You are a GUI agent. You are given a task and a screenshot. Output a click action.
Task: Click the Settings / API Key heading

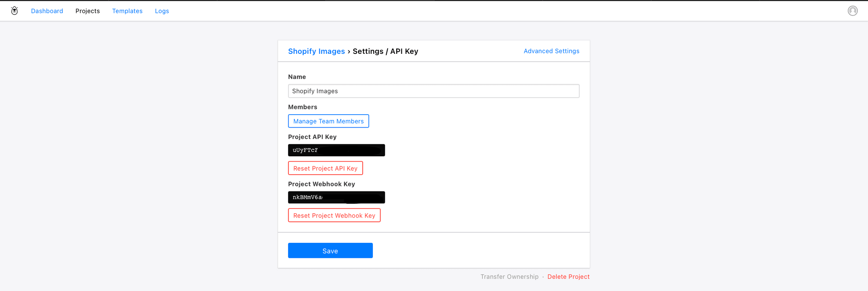[x=385, y=51]
